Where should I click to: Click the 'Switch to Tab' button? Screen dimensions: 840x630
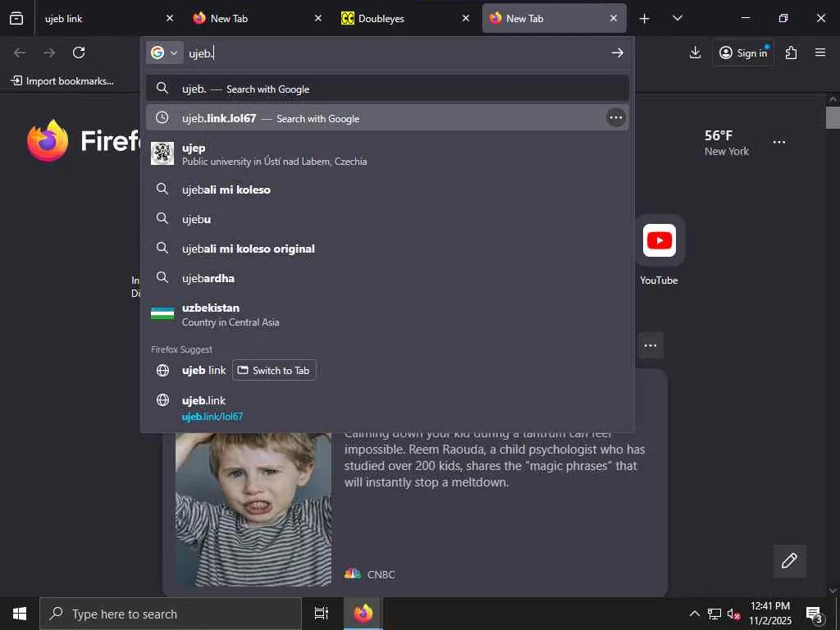[x=274, y=370]
